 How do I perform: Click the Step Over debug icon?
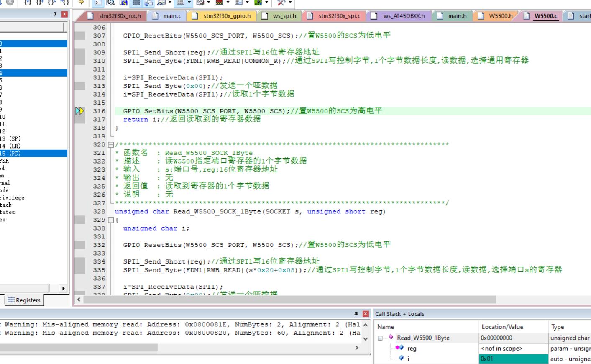40,2
